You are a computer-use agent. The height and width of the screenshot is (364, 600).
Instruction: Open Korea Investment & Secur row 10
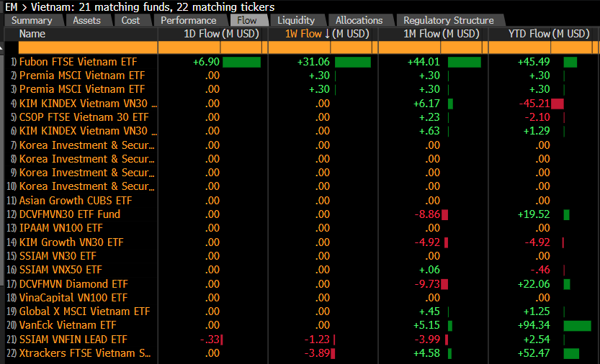tap(87, 186)
